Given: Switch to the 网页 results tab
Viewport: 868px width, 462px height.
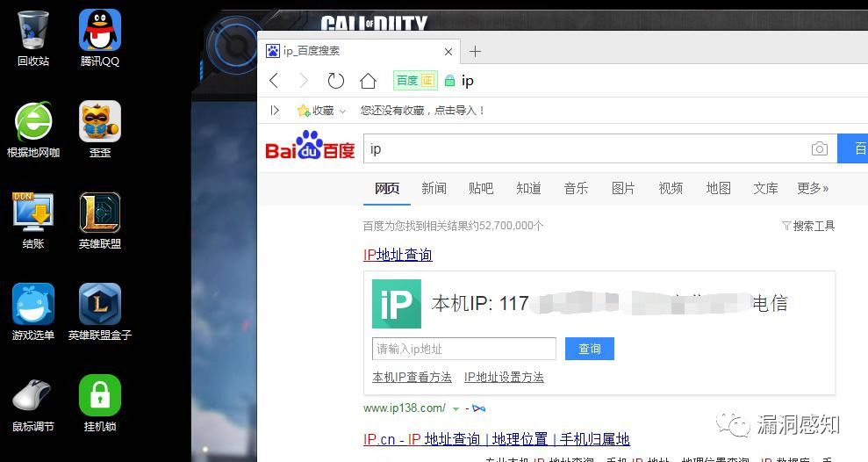Looking at the screenshot, I should [387, 188].
